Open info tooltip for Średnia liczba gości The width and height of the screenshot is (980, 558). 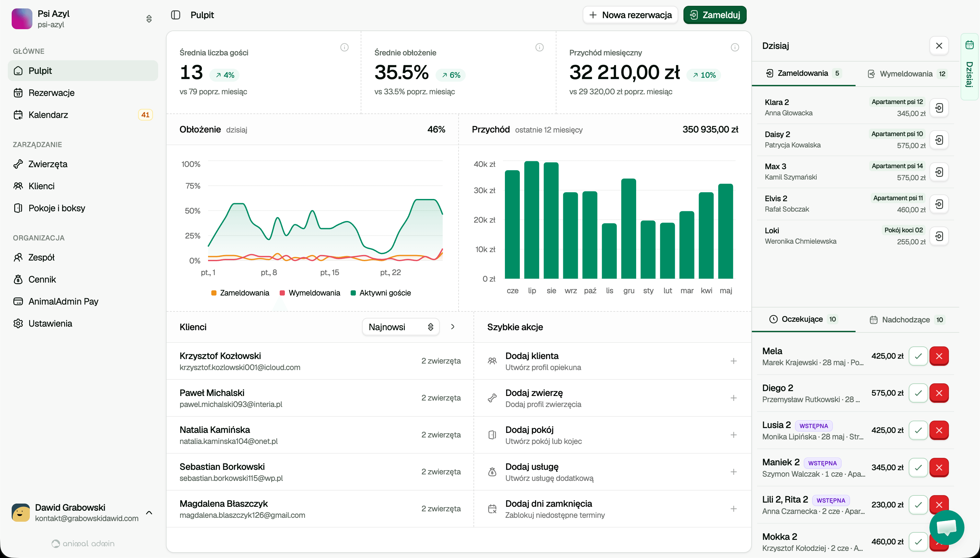344,47
